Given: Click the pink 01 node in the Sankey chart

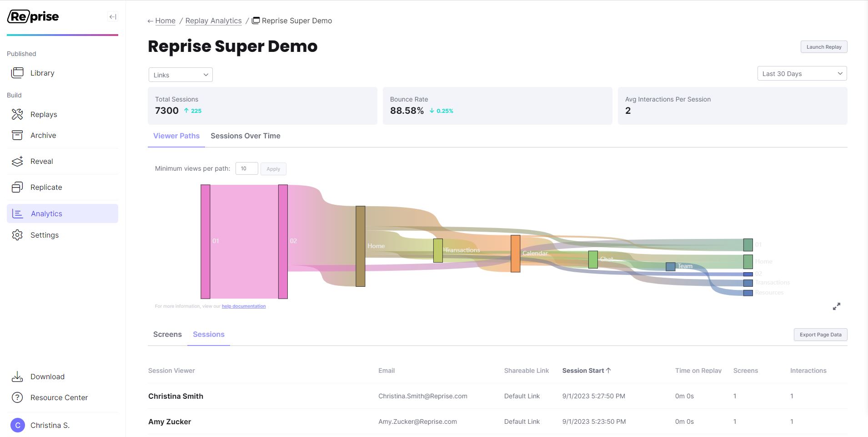Looking at the screenshot, I should [x=206, y=242].
